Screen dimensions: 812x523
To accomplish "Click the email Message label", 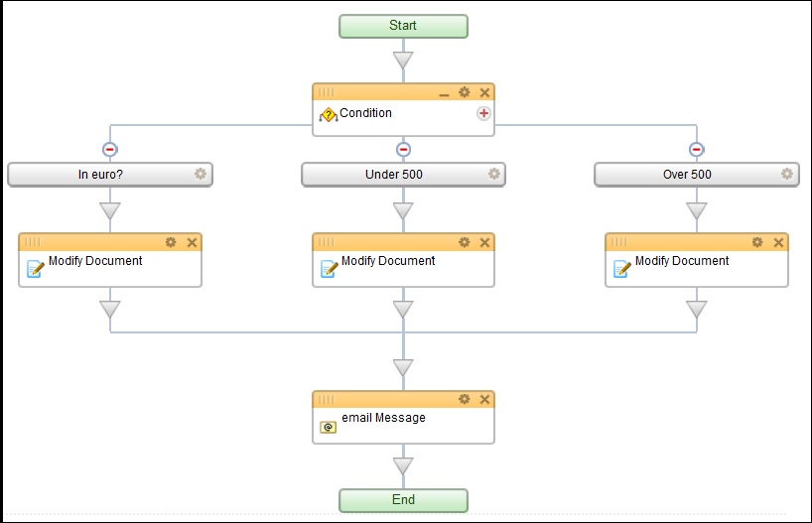I will click(x=384, y=418).
